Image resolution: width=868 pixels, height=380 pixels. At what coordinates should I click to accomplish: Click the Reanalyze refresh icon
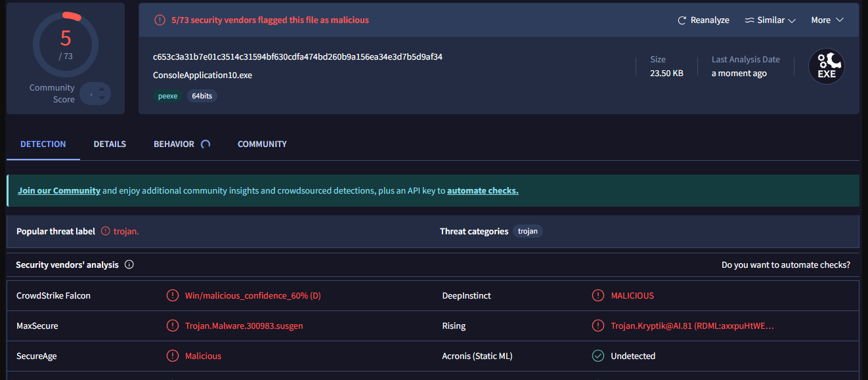pos(682,20)
